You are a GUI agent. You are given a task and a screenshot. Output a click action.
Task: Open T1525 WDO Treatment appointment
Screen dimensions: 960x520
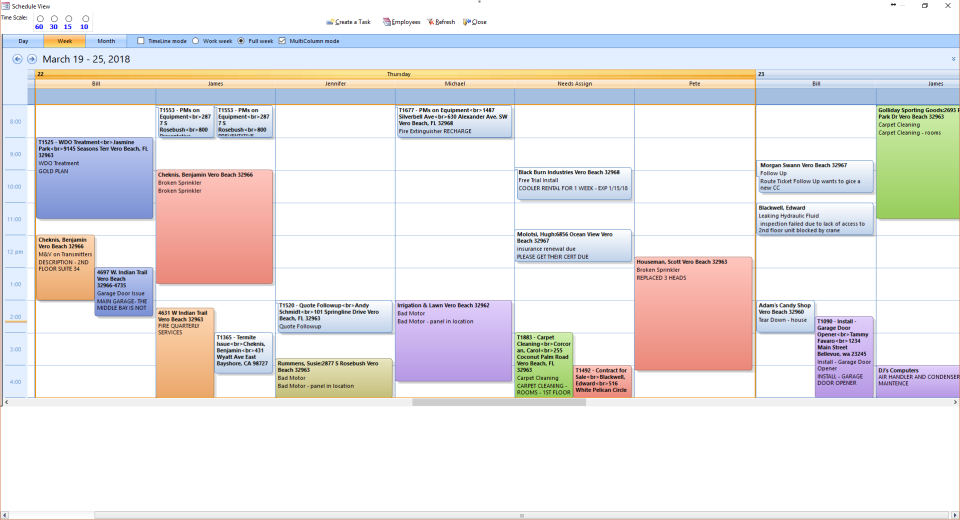[94, 178]
